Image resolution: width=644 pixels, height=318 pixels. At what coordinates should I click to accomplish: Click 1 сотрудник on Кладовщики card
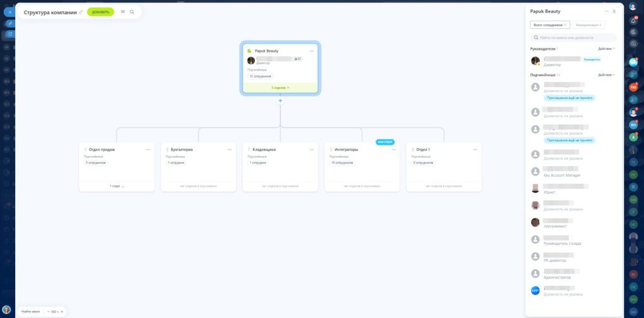(258, 163)
